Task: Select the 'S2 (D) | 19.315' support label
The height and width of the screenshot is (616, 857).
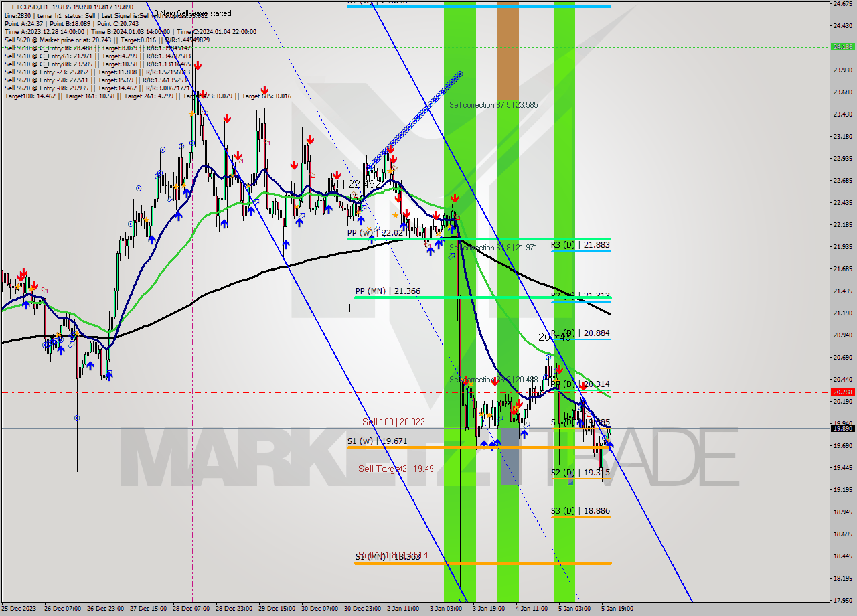Action: [580, 473]
